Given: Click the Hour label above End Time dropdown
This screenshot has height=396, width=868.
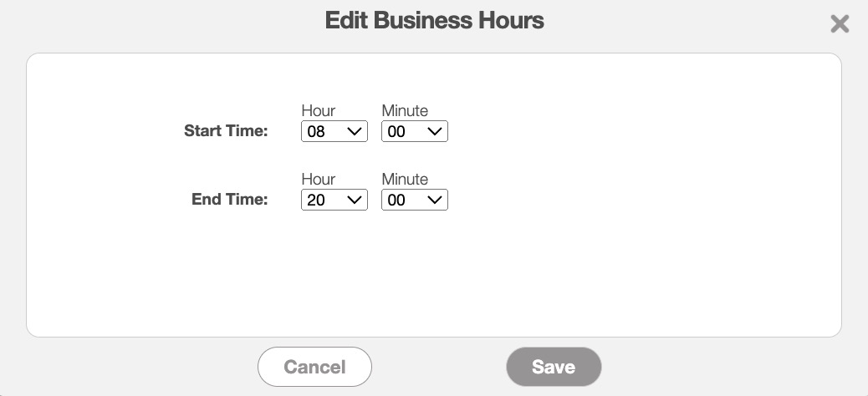Looking at the screenshot, I should pos(318,180).
